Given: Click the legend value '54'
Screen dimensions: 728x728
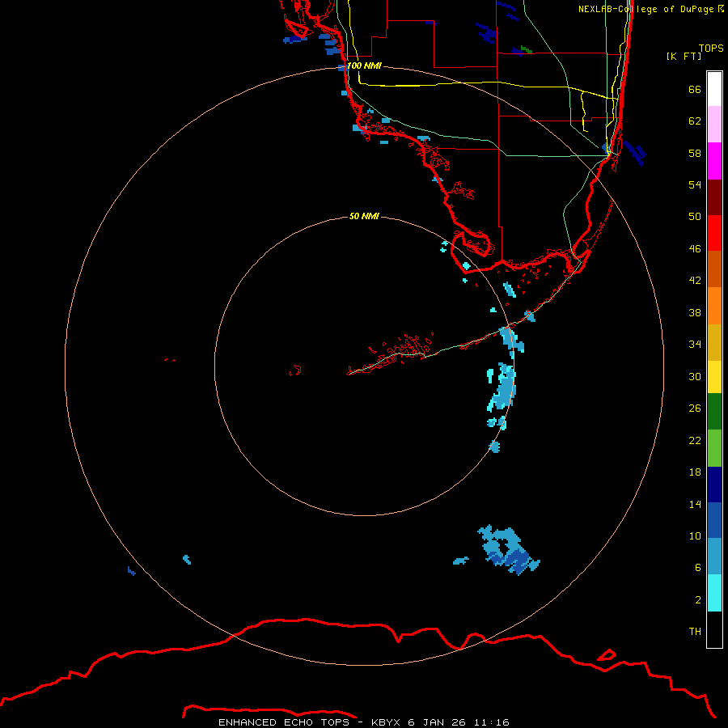Looking at the screenshot, I should click(695, 184).
